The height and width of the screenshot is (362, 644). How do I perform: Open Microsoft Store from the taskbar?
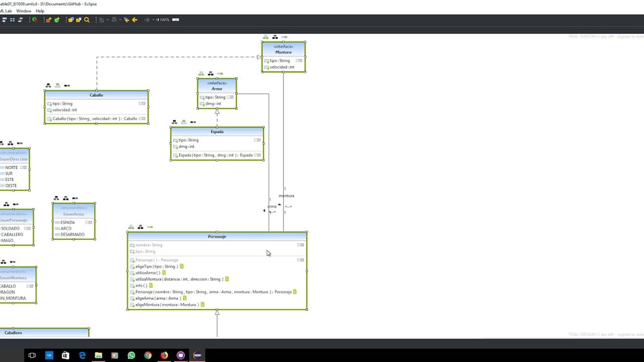[65, 356]
